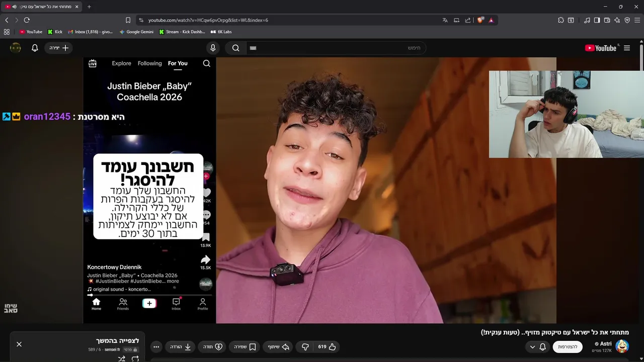Open the tab search icon in the toolbar

click(571, 20)
